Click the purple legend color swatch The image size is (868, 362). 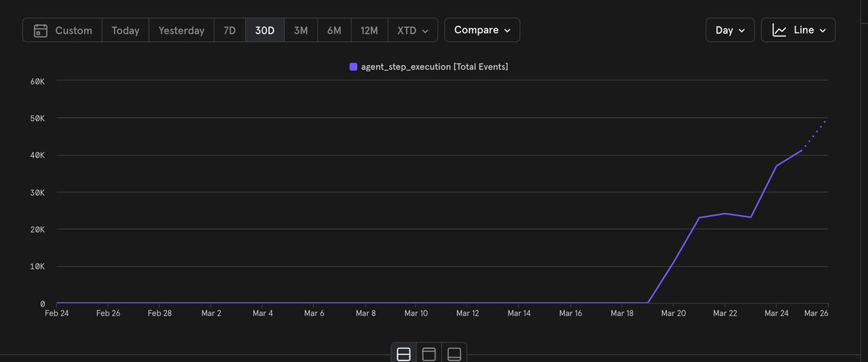coord(353,66)
